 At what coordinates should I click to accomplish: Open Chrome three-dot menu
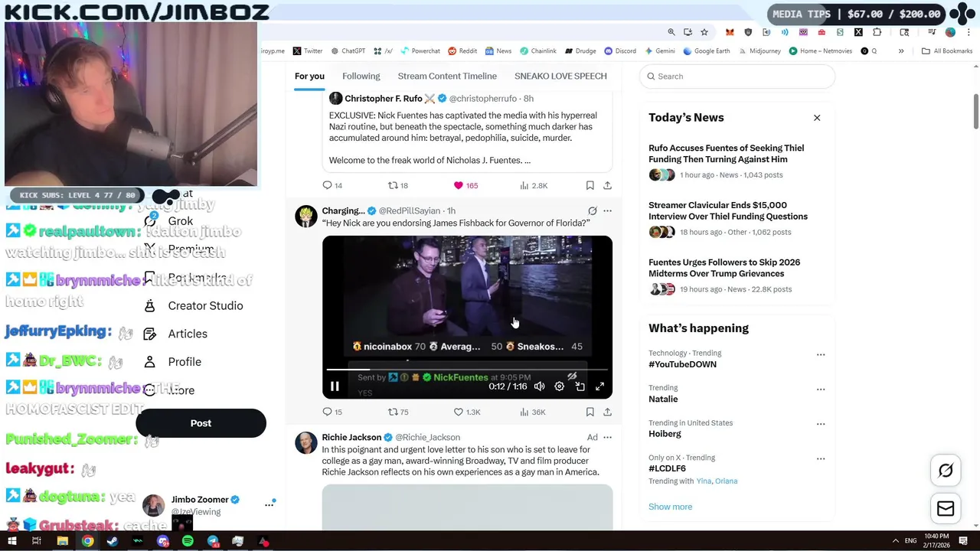(x=969, y=32)
